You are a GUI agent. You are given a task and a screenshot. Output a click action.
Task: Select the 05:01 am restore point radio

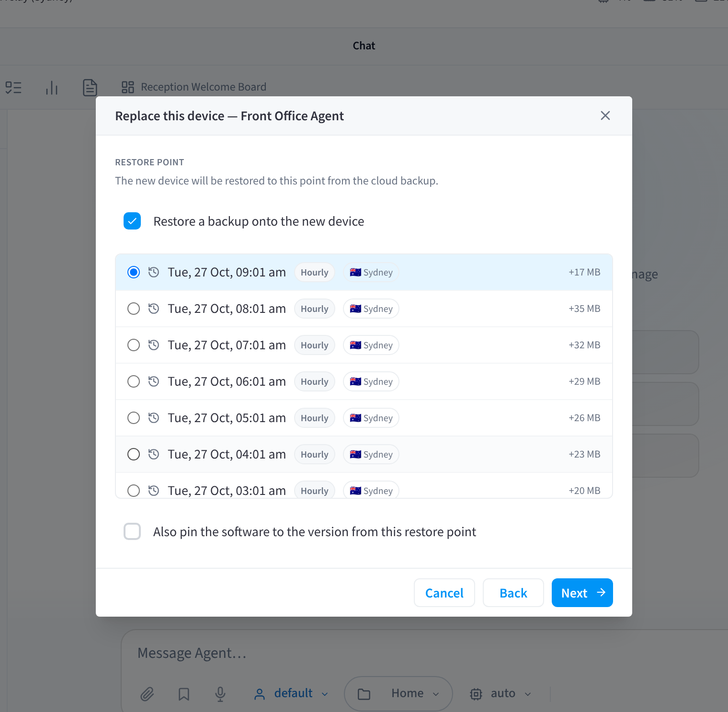[x=134, y=418]
